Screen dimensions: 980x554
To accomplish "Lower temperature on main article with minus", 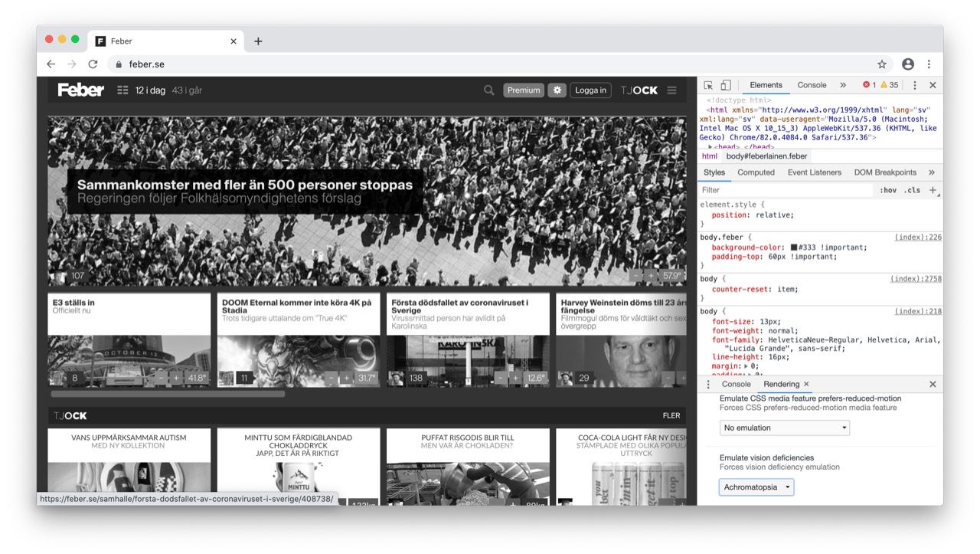I will (x=635, y=276).
